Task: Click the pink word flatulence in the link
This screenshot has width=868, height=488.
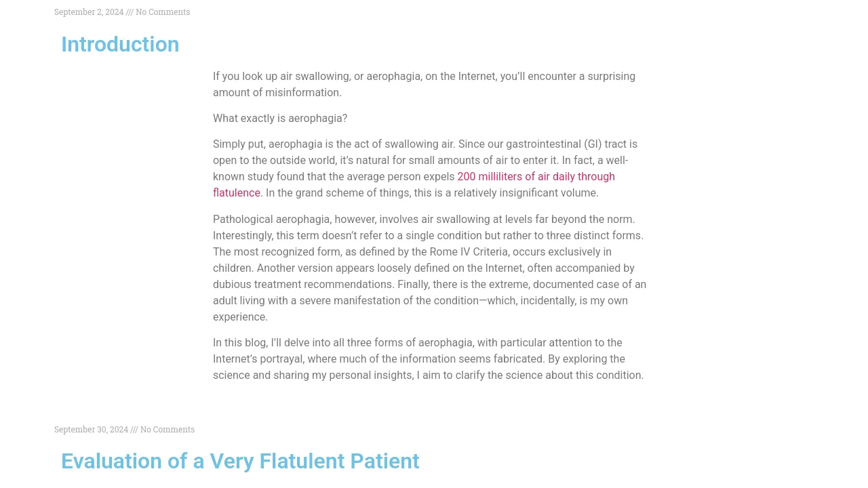Action: [x=237, y=193]
